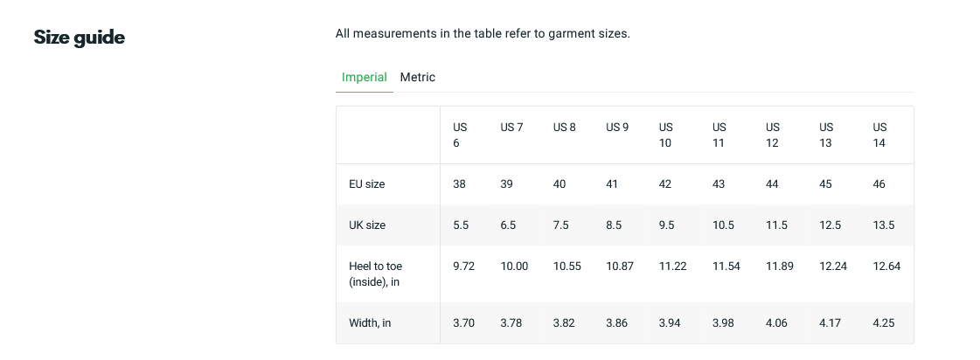This screenshot has width=980, height=360.
Task: Click the Heel to toe row label
Action: pos(376,274)
